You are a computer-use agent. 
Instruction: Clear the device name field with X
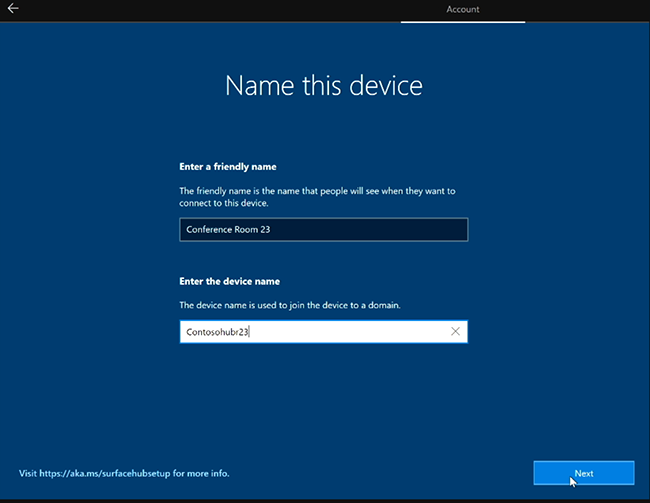(455, 331)
